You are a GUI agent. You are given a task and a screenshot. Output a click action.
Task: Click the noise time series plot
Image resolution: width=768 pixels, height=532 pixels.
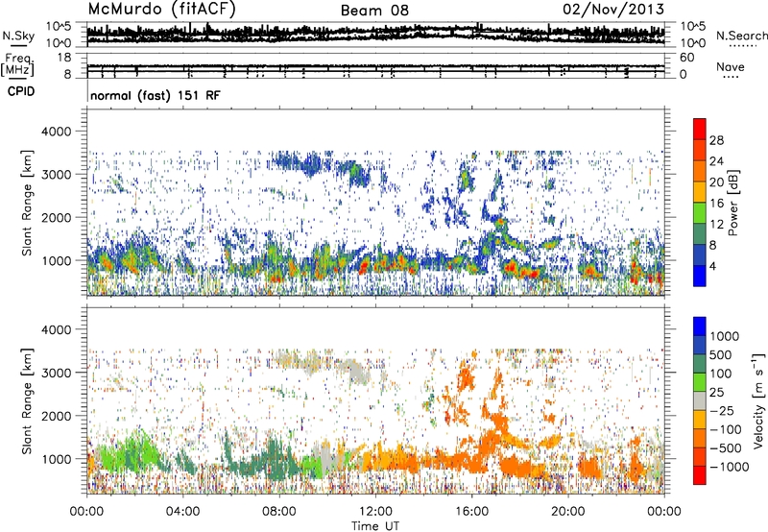(375, 35)
